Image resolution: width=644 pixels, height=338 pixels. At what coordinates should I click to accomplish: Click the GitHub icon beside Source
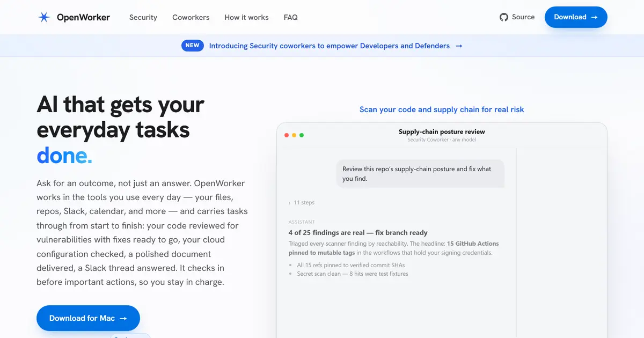(x=503, y=17)
